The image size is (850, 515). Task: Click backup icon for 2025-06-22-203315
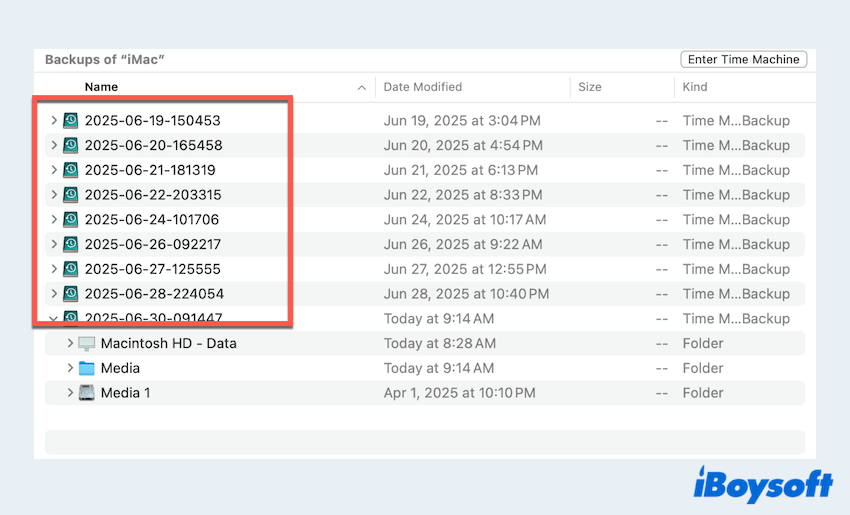(x=71, y=195)
